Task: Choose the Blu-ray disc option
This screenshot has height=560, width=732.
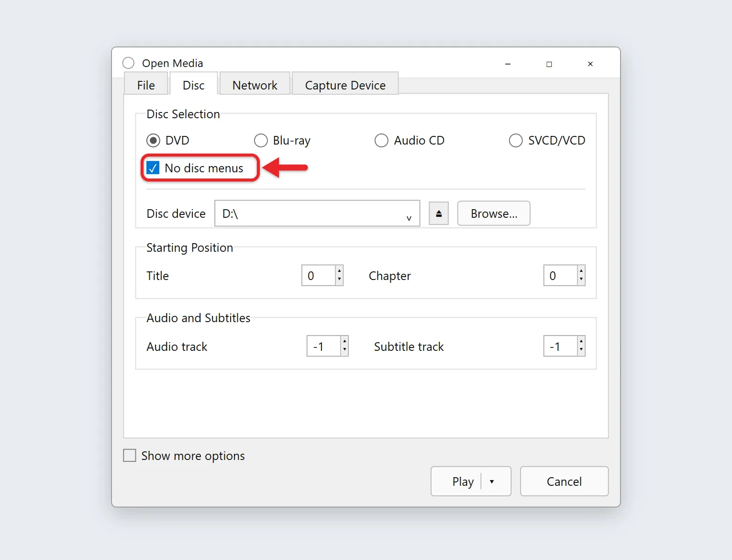Action: pos(261,140)
